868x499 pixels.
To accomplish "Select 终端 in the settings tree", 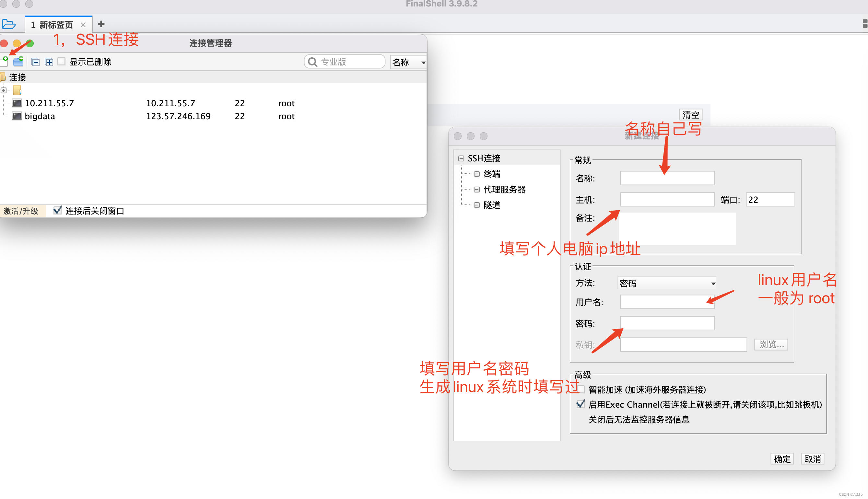I will coord(492,174).
